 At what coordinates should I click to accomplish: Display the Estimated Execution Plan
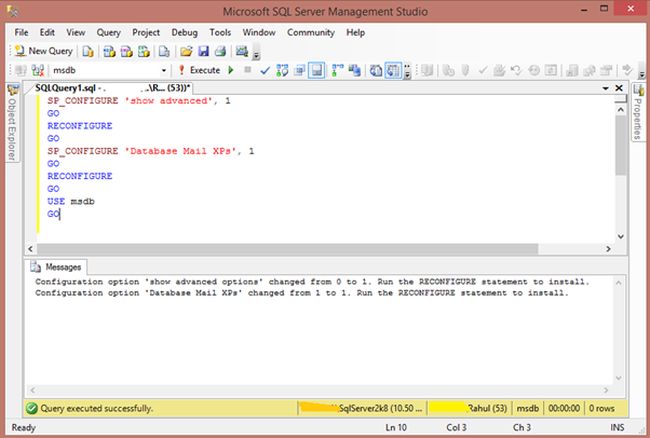(x=282, y=70)
